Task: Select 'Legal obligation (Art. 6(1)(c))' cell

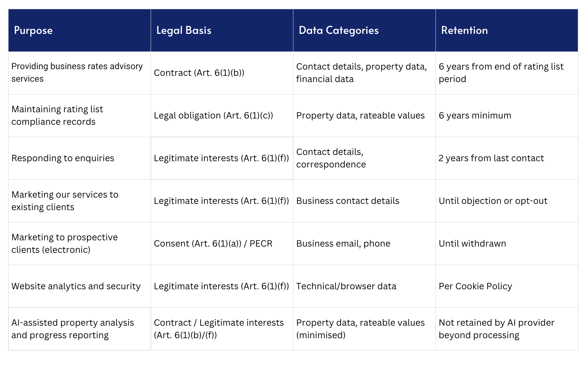Action: pyautogui.click(x=222, y=116)
